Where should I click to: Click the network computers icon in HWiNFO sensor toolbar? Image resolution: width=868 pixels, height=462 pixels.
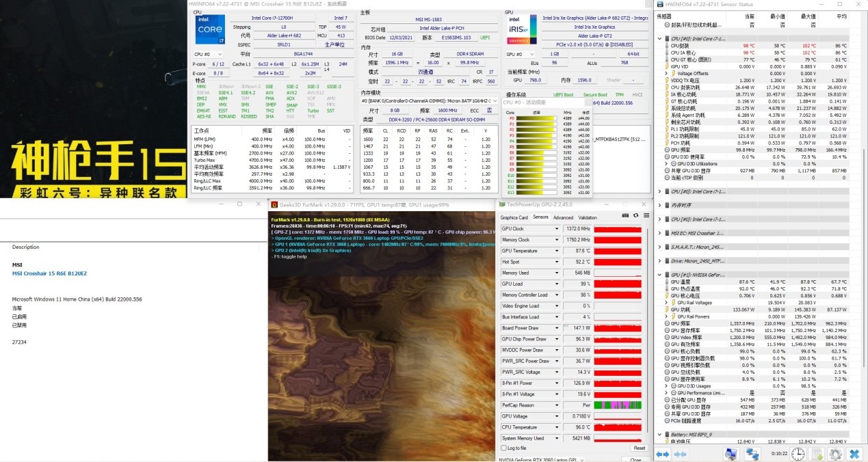click(752, 454)
